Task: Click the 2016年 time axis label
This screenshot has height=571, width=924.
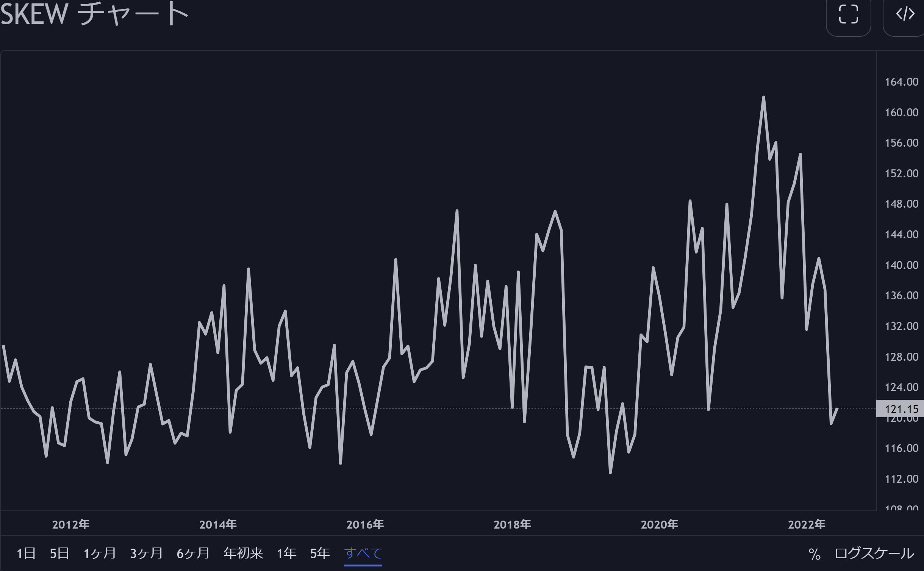Action: (x=365, y=524)
